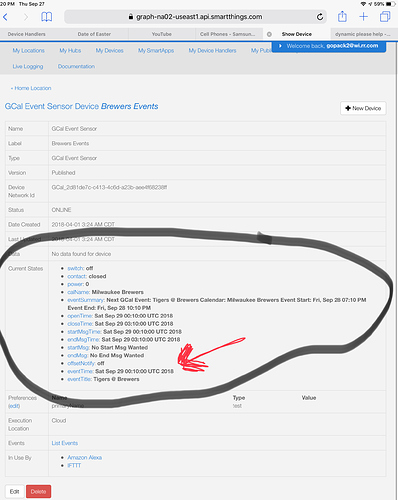This screenshot has width=398, height=500.
Task: Open the Safari share sheet icon
Action: pyautogui.click(x=342, y=16)
